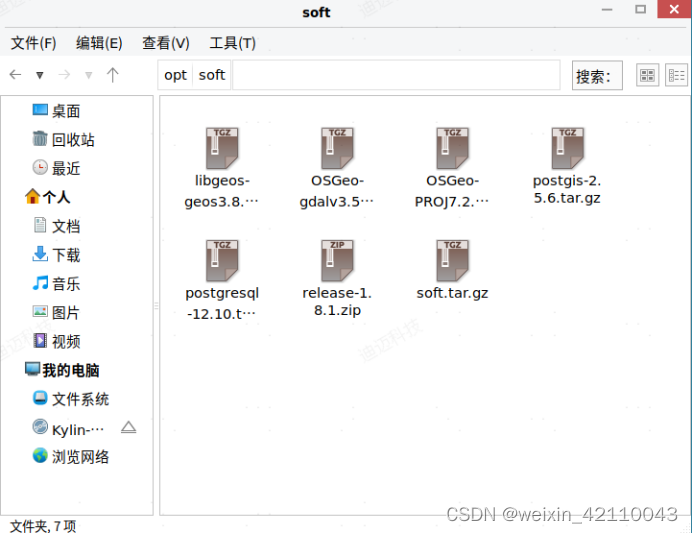
Task: Open forward history dropdown arrow
Action: coord(88,75)
